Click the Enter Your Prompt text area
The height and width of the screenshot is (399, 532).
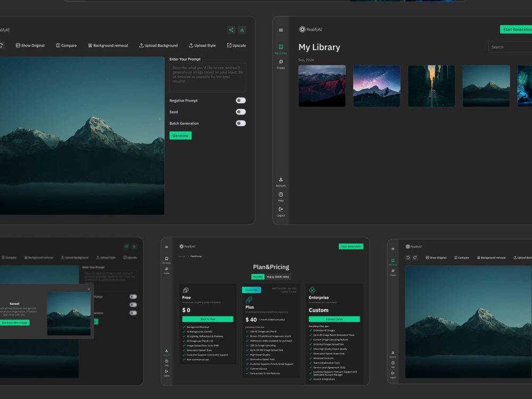point(207,77)
